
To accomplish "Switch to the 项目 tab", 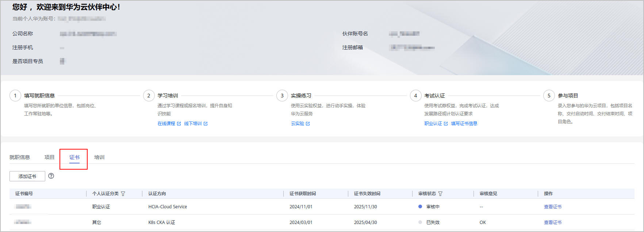I will 49,157.
